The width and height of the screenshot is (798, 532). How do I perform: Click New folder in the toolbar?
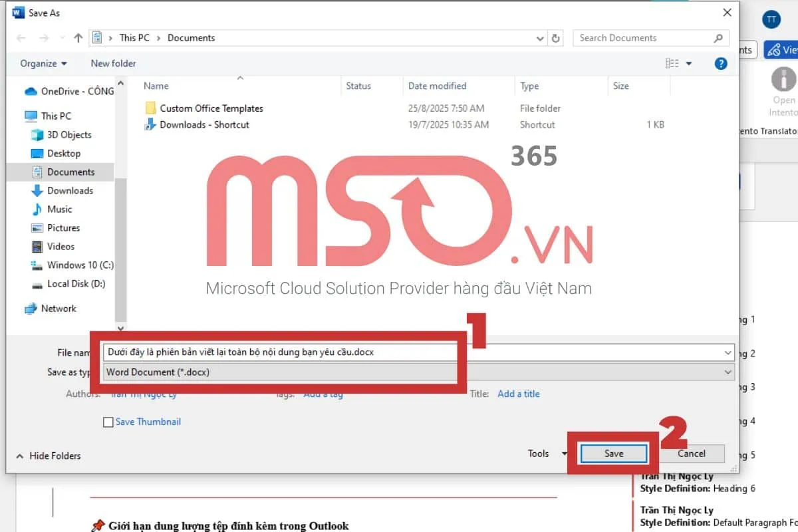pos(113,64)
